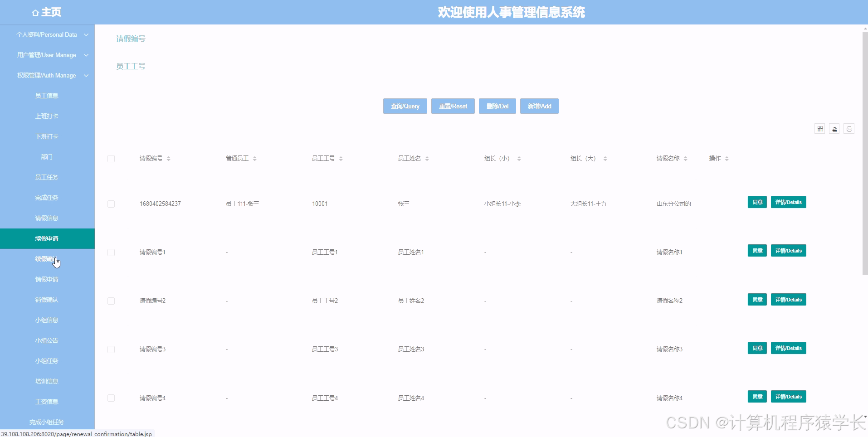Expand the 用户管理/User Manage section
This screenshot has height=437, width=868.
[x=47, y=55]
